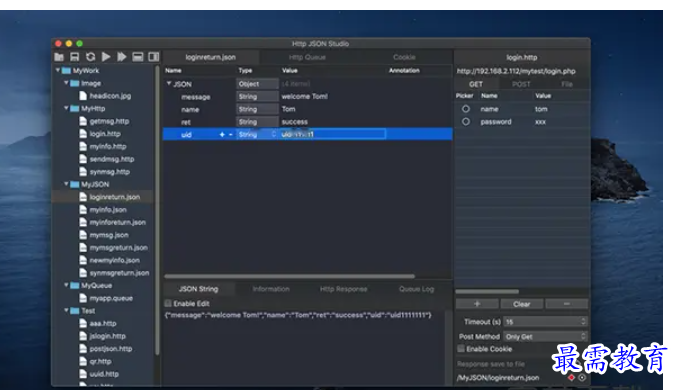Collapse the MyJSON folder

coord(66,184)
